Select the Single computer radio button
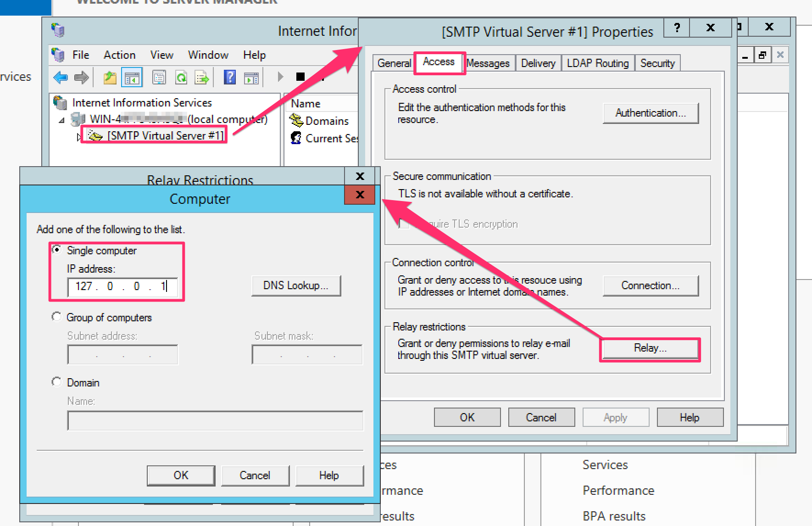The height and width of the screenshot is (526, 812). click(57, 250)
